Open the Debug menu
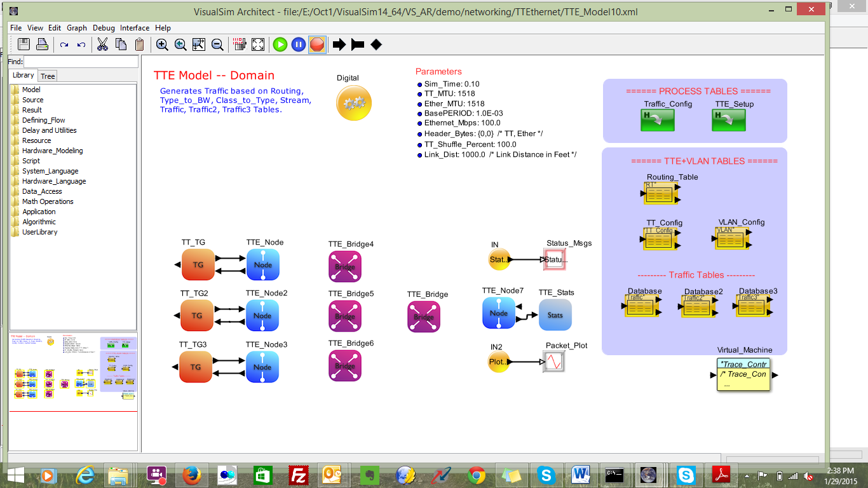Image resolution: width=868 pixels, height=488 pixels. tap(104, 28)
